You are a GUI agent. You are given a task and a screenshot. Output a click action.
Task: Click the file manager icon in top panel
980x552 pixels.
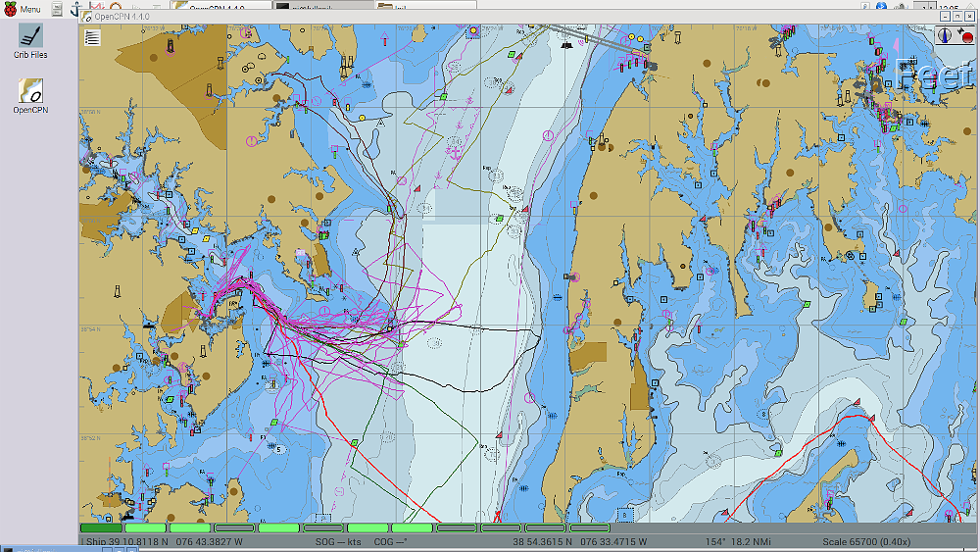tap(56, 9)
